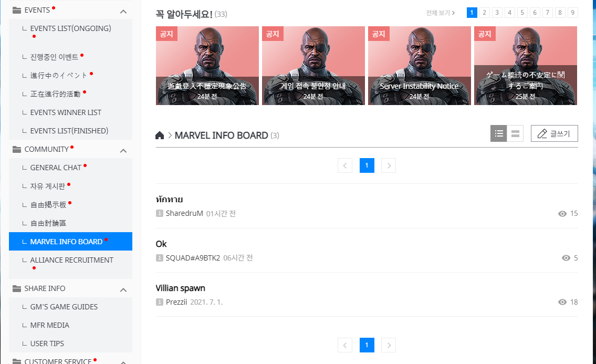596x364 pixels.
Task: Click author name Prezzii
Action: point(176,302)
